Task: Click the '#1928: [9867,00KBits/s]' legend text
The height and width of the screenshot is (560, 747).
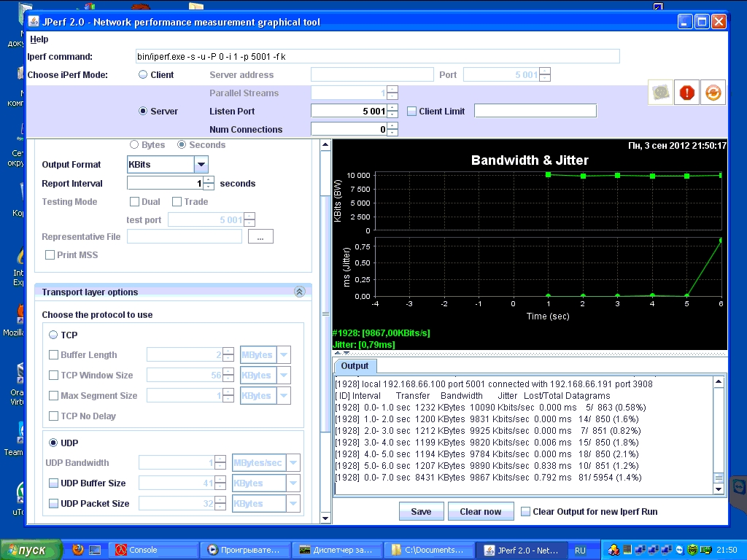Action: (381, 332)
